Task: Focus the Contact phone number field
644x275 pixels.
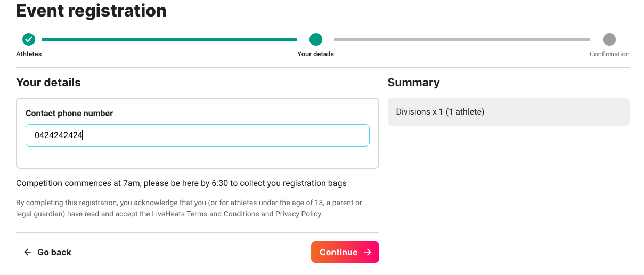Action: pyautogui.click(x=198, y=135)
